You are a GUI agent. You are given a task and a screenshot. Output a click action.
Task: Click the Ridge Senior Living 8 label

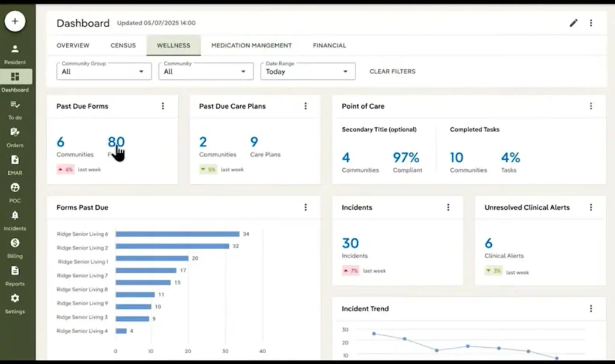(x=82, y=290)
